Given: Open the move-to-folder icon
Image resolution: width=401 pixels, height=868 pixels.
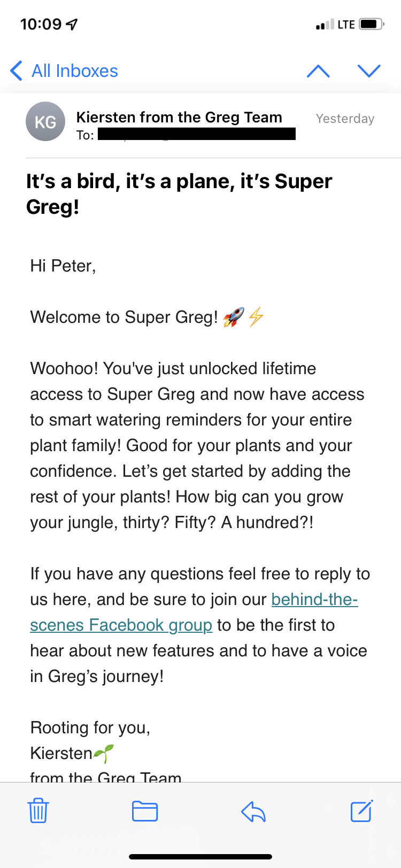Looking at the screenshot, I should pyautogui.click(x=145, y=811).
